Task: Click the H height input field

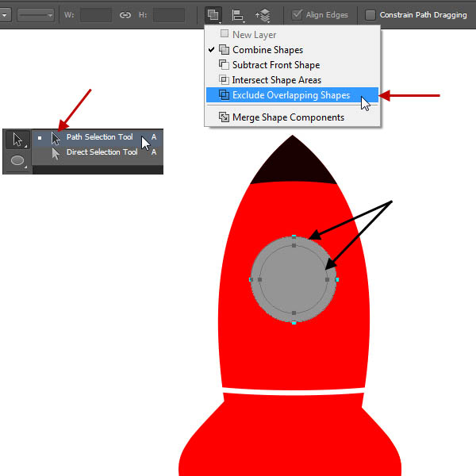Action: pyautogui.click(x=169, y=15)
